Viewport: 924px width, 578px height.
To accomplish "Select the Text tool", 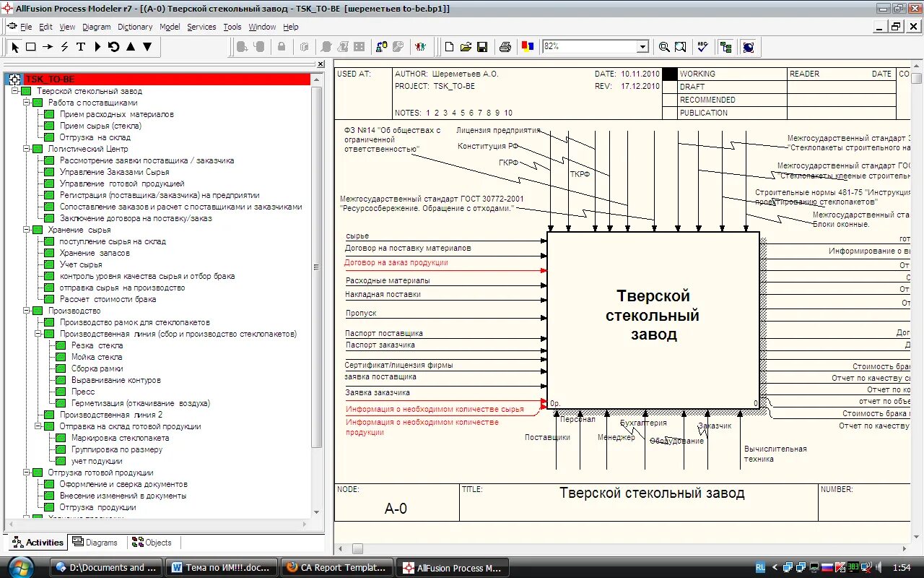I will click(81, 47).
